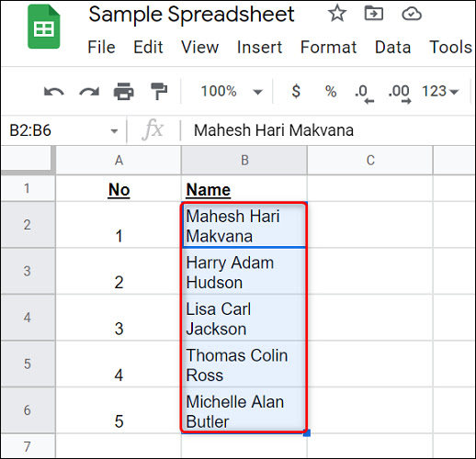Viewport: 476px width, 459px height.
Task: Open the B2:B6 name box dropdown arrow
Action: point(114,131)
